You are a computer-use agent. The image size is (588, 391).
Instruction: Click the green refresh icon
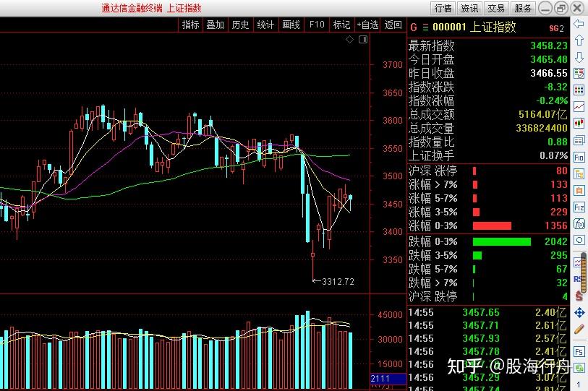point(579,369)
